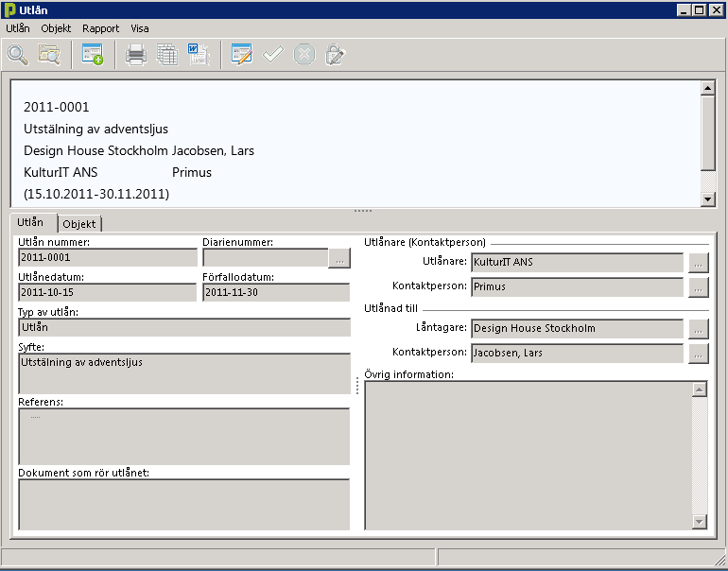The height and width of the screenshot is (571, 728).
Task: Open the Rapport menu
Action: coord(101,28)
